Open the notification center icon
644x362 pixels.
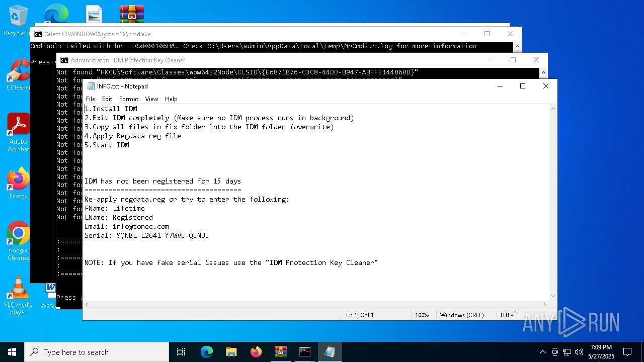627,352
